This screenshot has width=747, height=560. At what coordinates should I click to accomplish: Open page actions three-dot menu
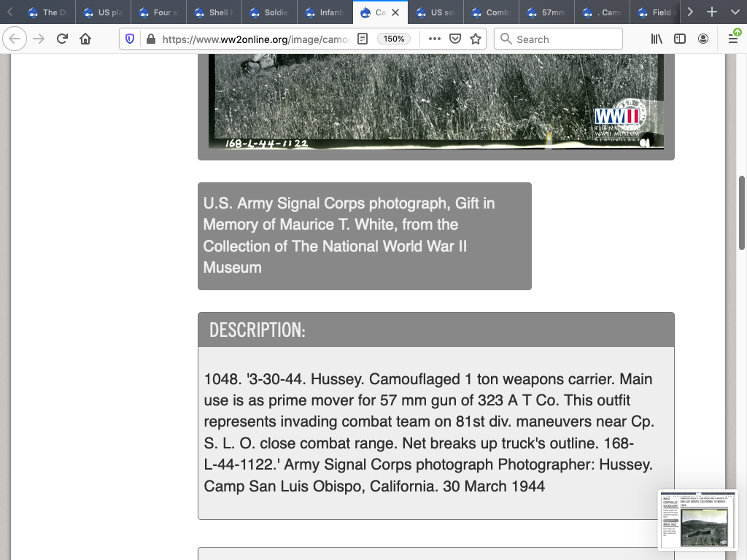point(435,39)
